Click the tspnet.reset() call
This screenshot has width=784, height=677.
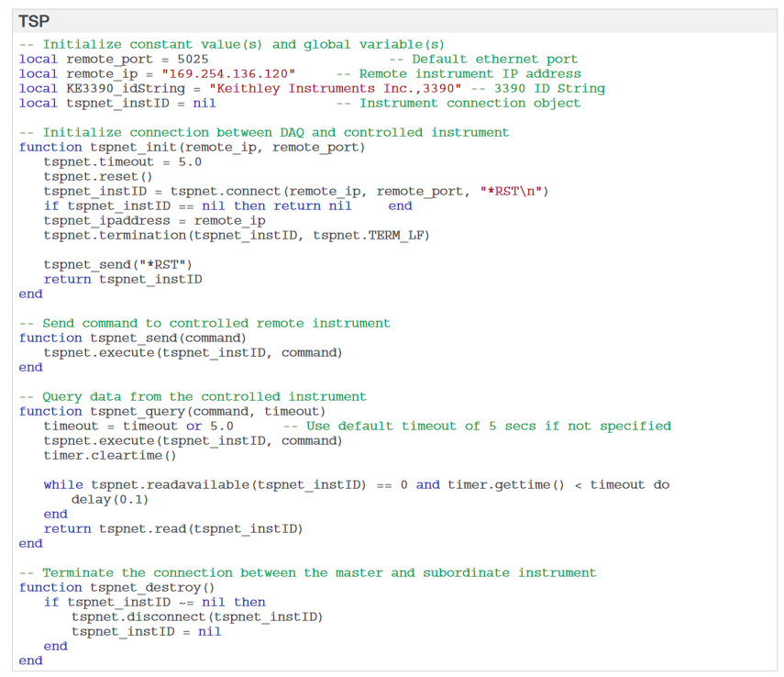98,176
